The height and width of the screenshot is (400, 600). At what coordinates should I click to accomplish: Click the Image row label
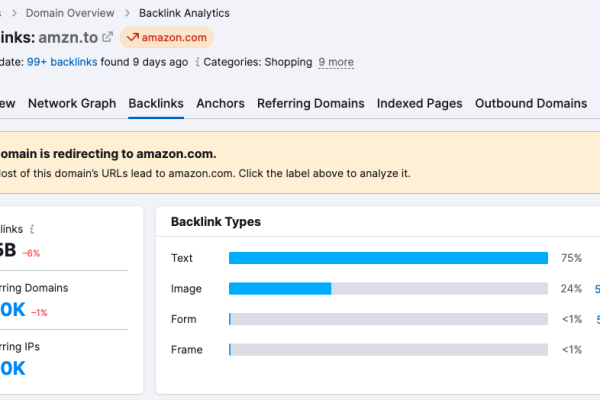pos(186,289)
